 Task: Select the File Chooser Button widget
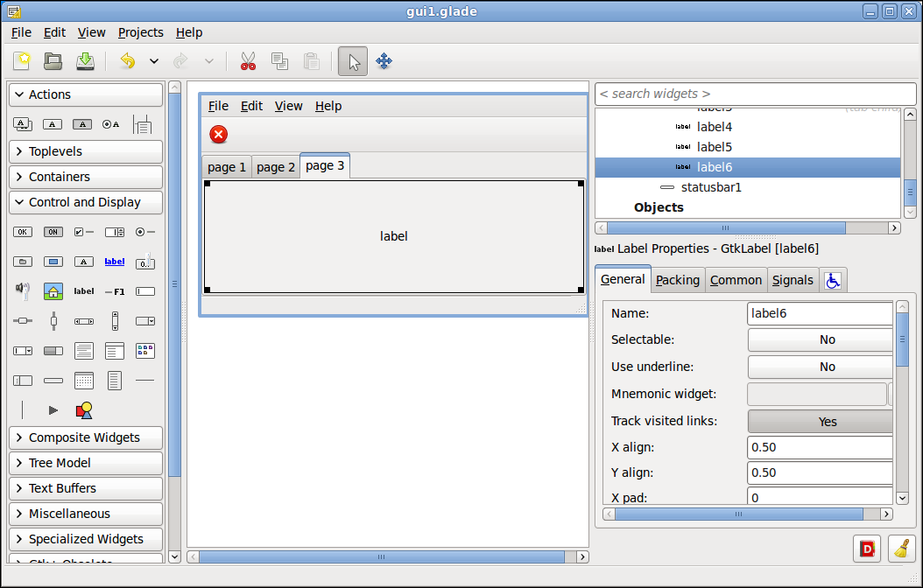pos(23,262)
